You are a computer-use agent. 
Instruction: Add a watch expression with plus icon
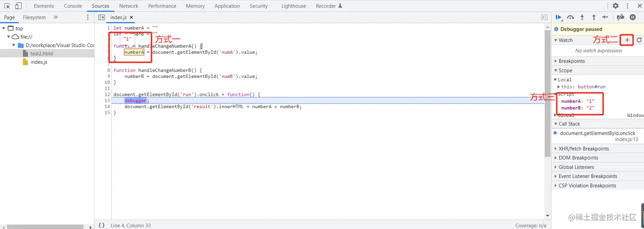627,40
